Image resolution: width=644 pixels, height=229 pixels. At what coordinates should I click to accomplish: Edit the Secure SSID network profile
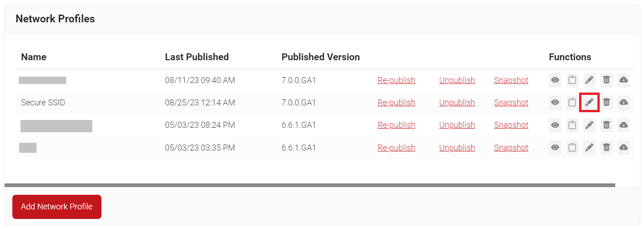(589, 102)
